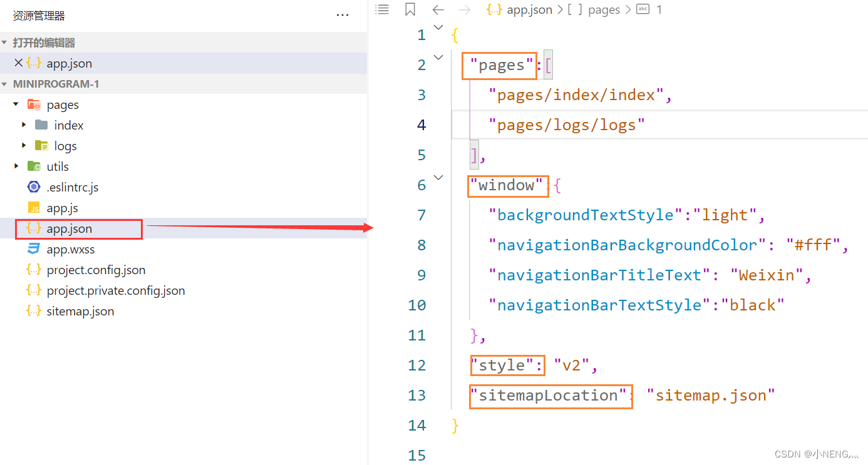This screenshot has width=868, height=465.
Task: Click the index folder icon
Action: [x=41, y=125]
